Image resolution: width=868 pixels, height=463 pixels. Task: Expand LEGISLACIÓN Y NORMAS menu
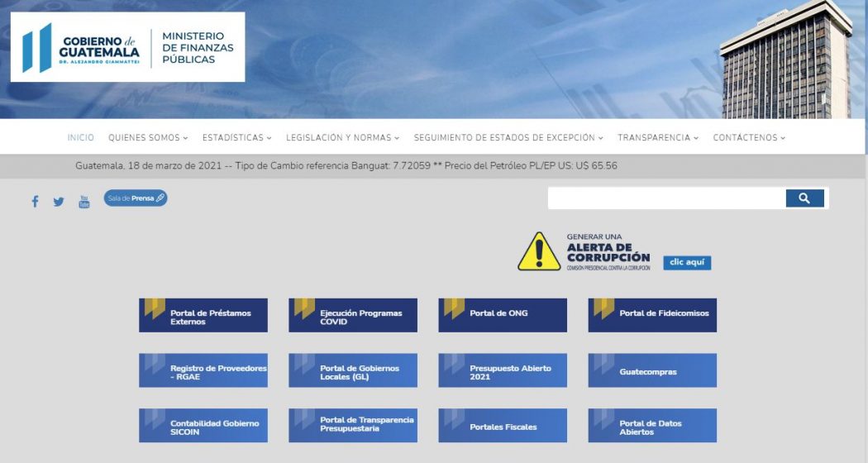click(x=343, y=137)
